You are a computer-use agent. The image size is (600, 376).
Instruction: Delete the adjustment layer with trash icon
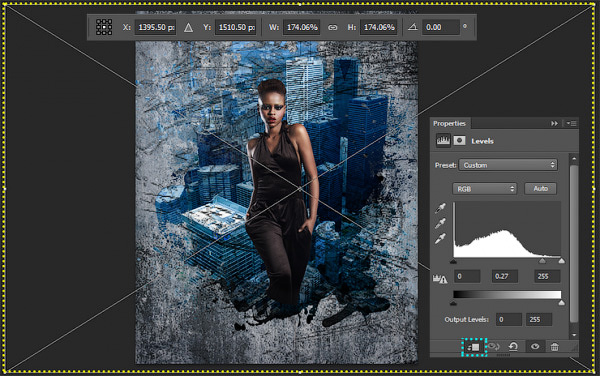(x=554, y=347)
